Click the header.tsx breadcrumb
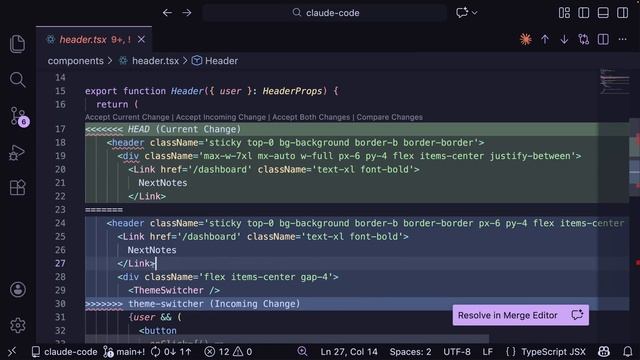This screenshot has height=360, width=640. click(155, 61)
